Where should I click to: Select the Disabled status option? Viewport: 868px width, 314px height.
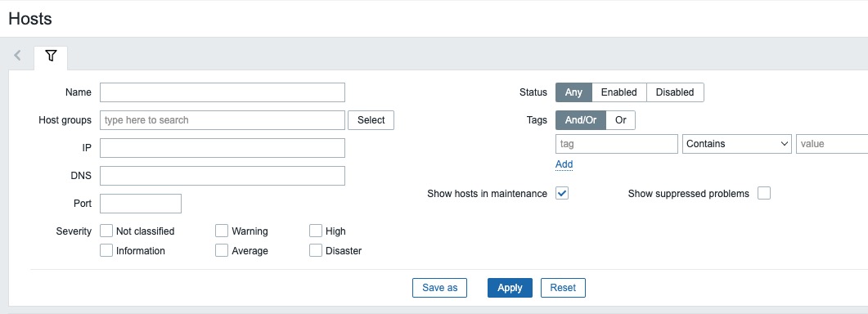[675, 92]
